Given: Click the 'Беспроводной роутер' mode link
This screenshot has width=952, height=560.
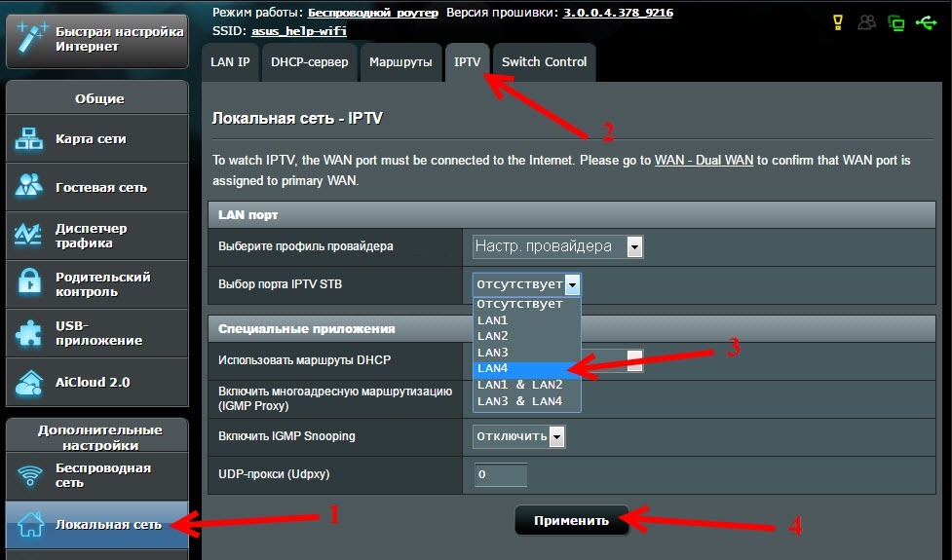Looking at the screenshot, I should pos(373,12).
